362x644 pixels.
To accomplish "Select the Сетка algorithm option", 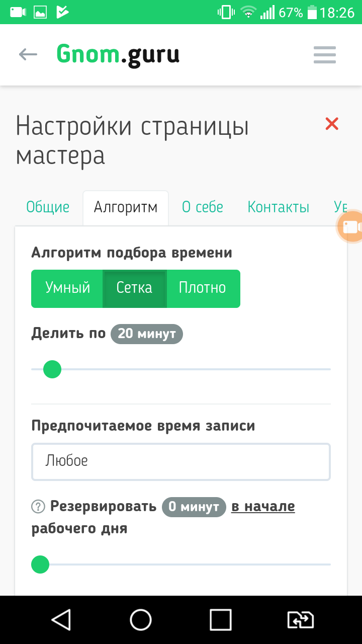I will coord(134,288).
